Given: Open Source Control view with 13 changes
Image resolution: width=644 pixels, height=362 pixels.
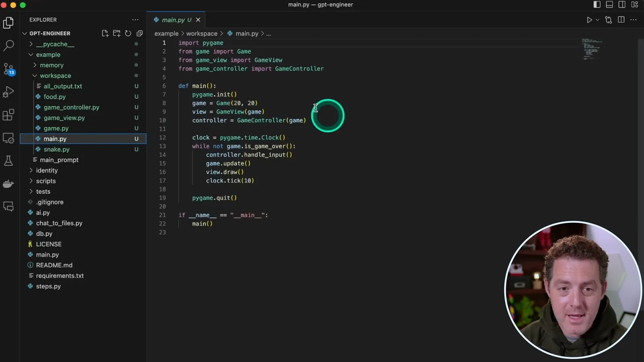Looking at the screenshot, I should coord(8,69).
